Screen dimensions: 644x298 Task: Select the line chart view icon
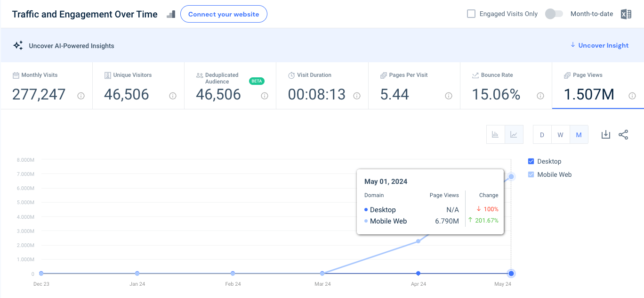pos(514,134)
